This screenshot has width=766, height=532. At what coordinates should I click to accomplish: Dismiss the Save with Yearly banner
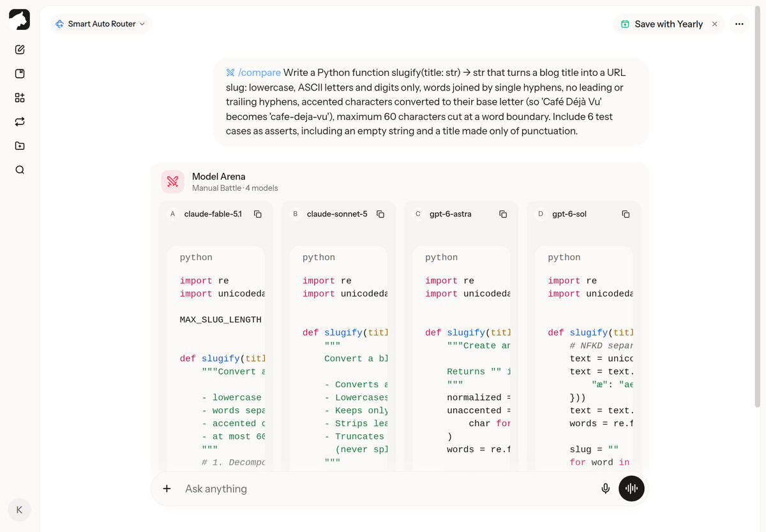click(x=715, y=24)
